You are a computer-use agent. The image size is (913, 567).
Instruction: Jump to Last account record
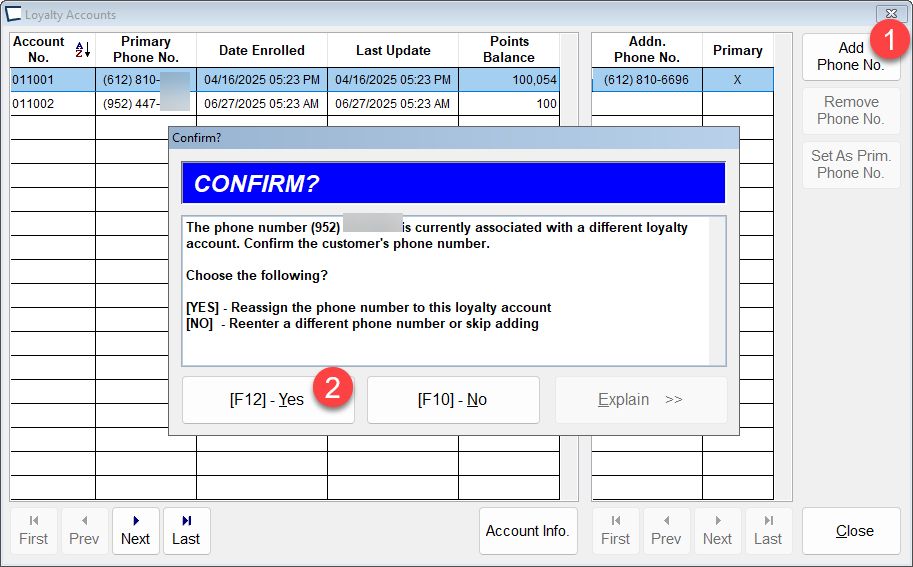186,531
